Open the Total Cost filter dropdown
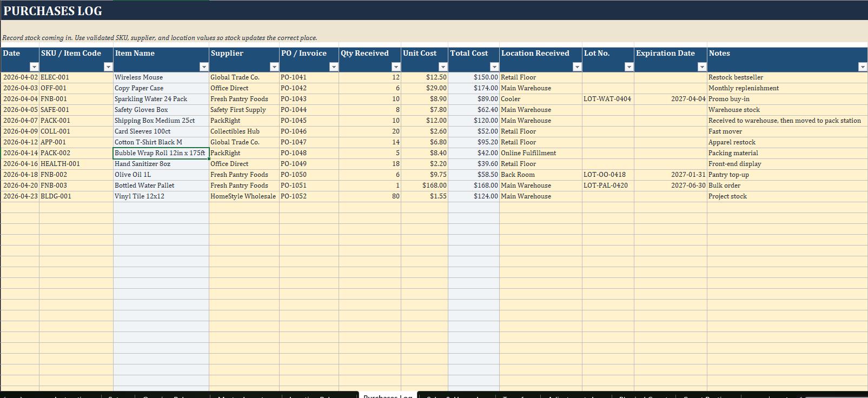868x398 pixels. coord(494,67)
